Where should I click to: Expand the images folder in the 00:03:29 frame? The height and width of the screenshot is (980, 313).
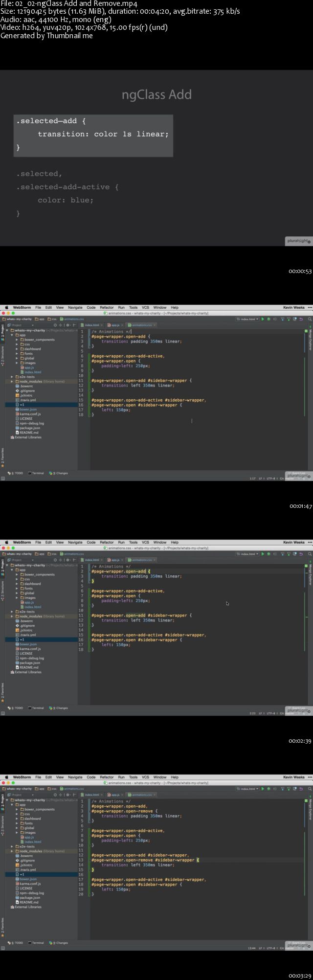tap(17, 832)
